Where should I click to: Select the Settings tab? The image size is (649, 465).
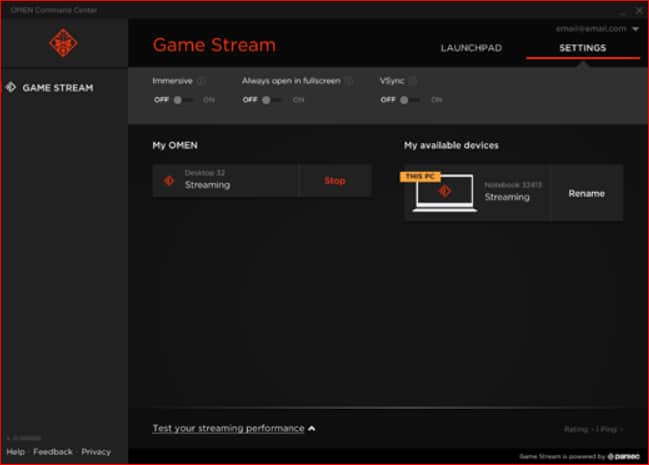tap(582, 48)
